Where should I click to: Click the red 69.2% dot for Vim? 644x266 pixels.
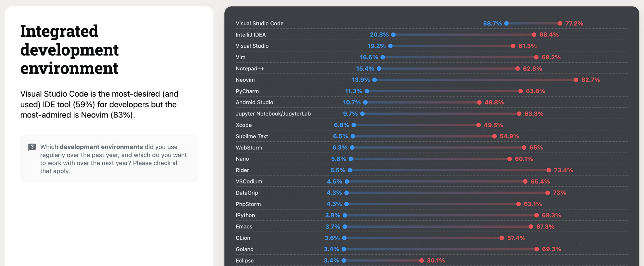536,57
